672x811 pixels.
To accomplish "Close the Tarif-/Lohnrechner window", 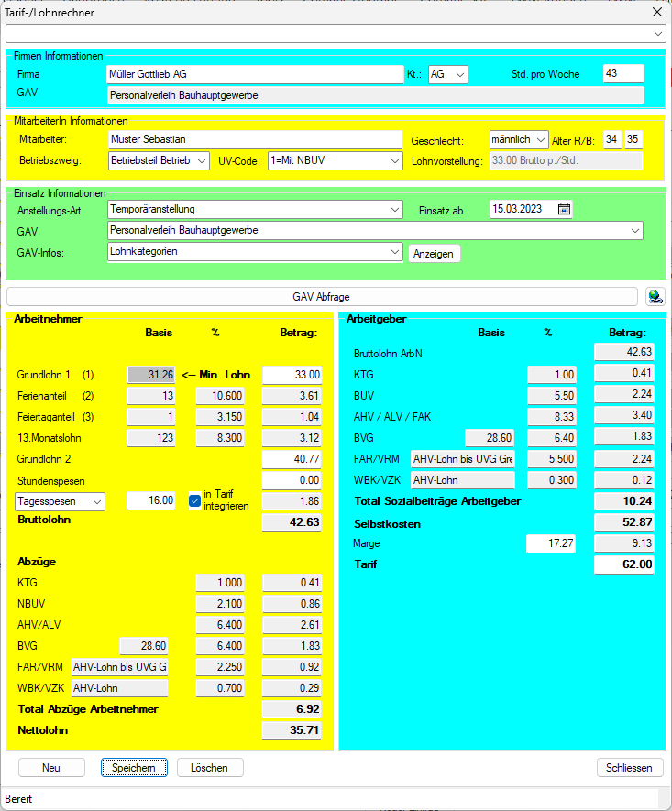I will pyautogui.click(x=657, y=12).
